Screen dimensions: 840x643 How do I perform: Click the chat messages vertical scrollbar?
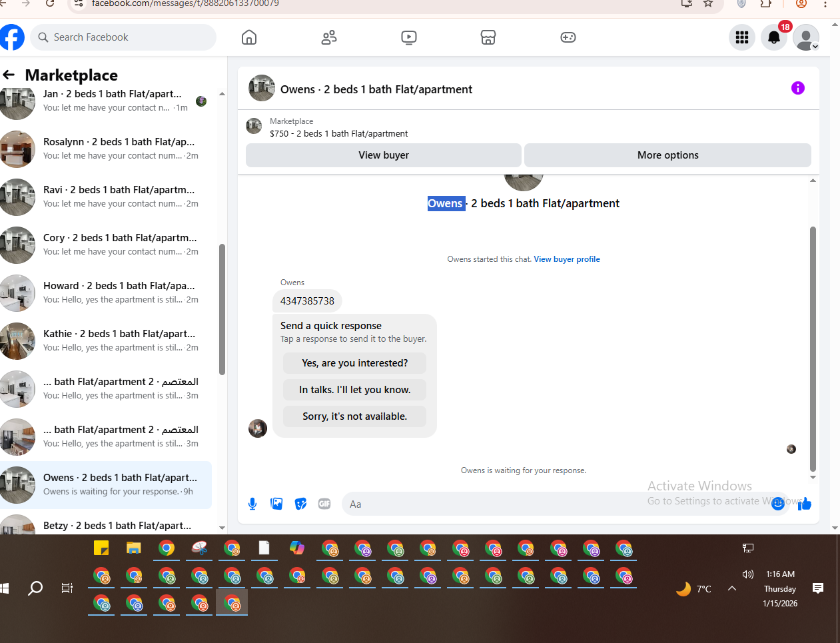(x=813, y=348)
